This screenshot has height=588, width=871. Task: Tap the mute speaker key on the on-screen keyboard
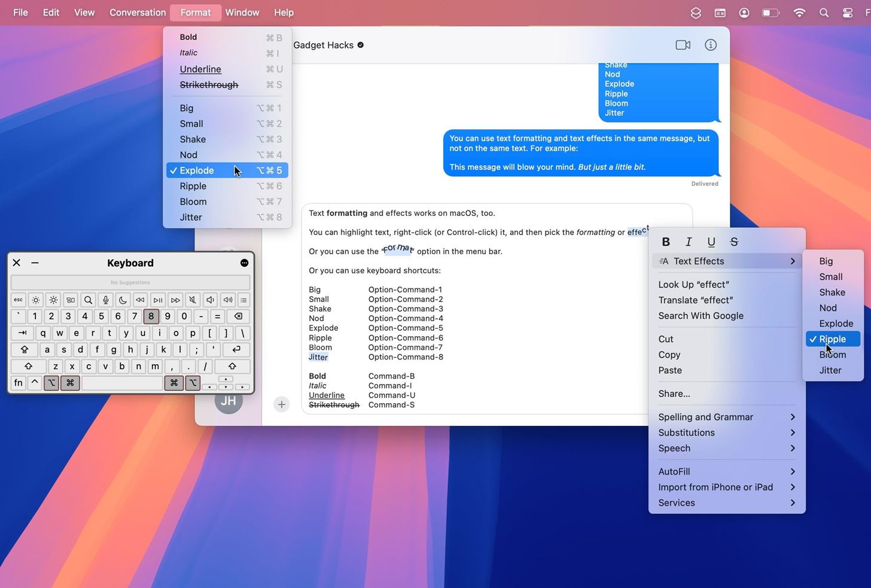pos(193,300)
